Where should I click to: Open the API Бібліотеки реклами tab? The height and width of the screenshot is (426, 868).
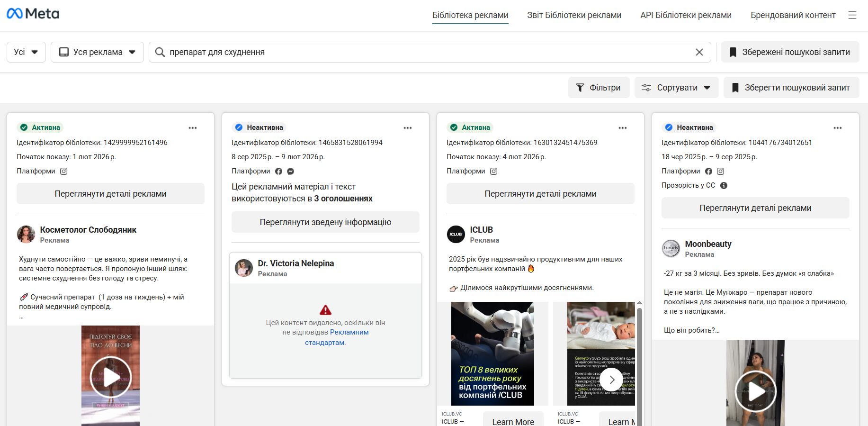click(x=686, y=15)
